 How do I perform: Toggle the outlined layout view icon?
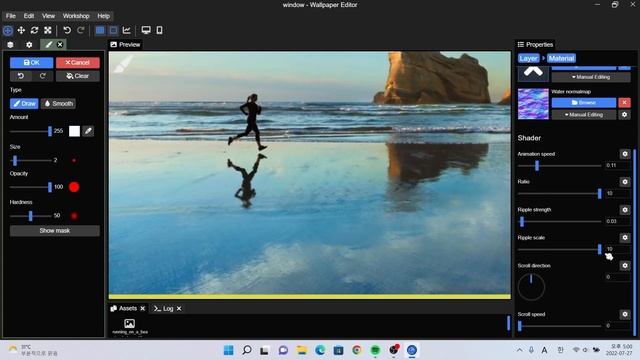[113, 30]
